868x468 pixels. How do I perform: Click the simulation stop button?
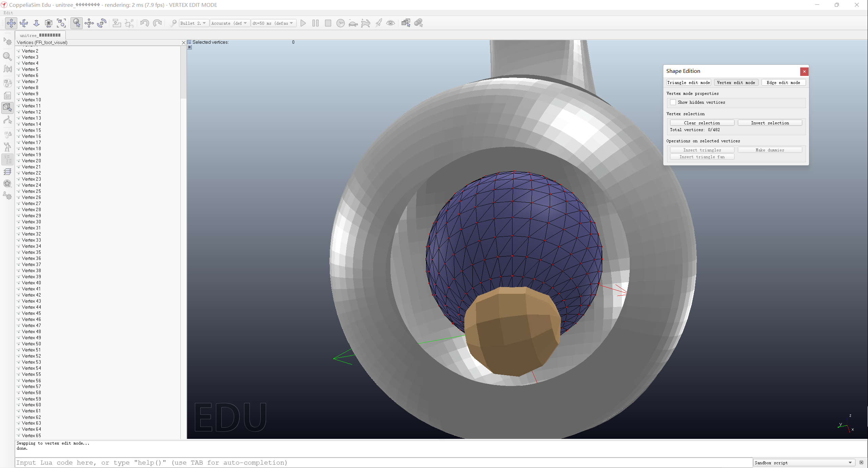[327, 22]
